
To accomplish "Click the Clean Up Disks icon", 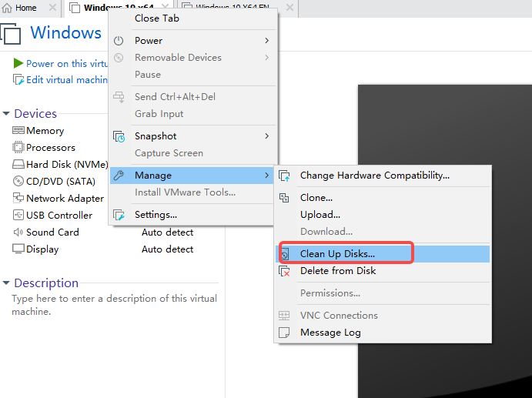I will pos(285,254).
